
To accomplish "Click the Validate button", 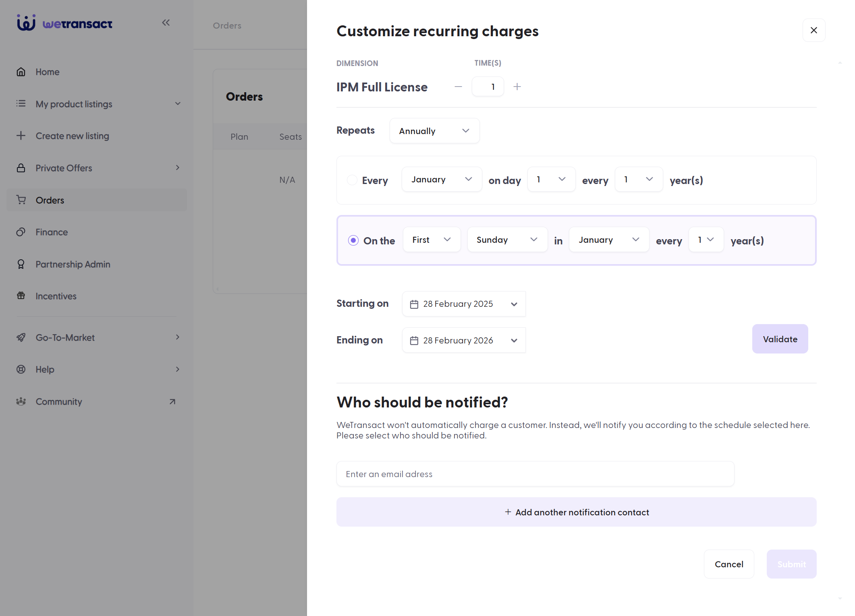I will click(780, 339).
